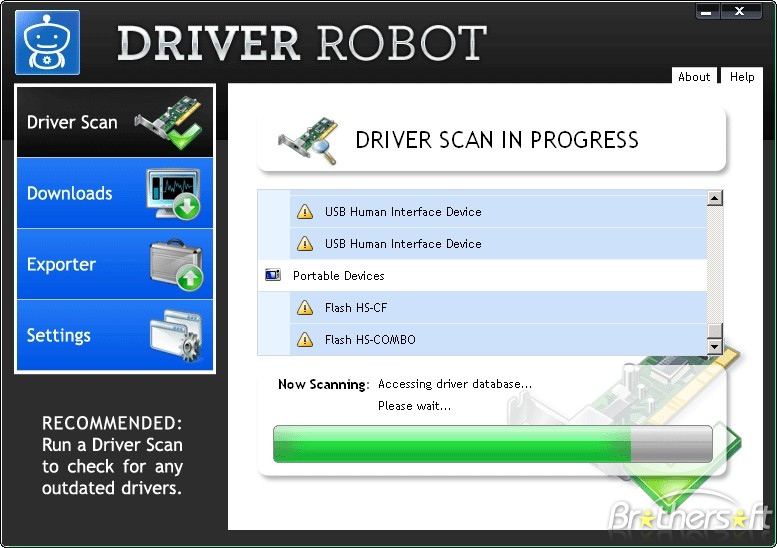Click warning icon beside Flash HS-CF

coord(305,308)
